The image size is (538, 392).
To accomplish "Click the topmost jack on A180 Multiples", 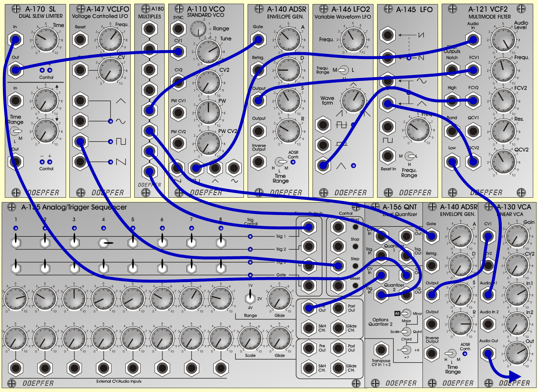I will [x=149, y=29].
